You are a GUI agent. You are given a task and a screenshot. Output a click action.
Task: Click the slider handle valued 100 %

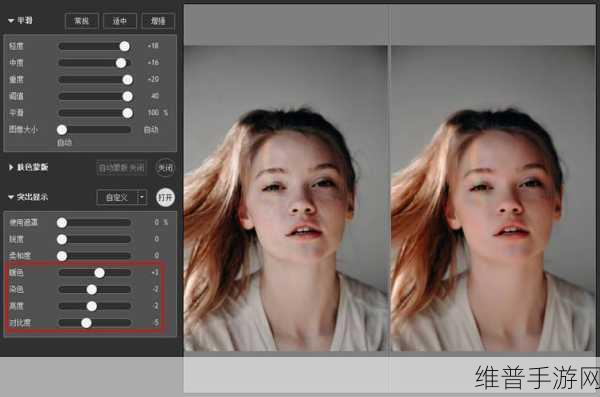pyautogui.click(x=127, y=113)
